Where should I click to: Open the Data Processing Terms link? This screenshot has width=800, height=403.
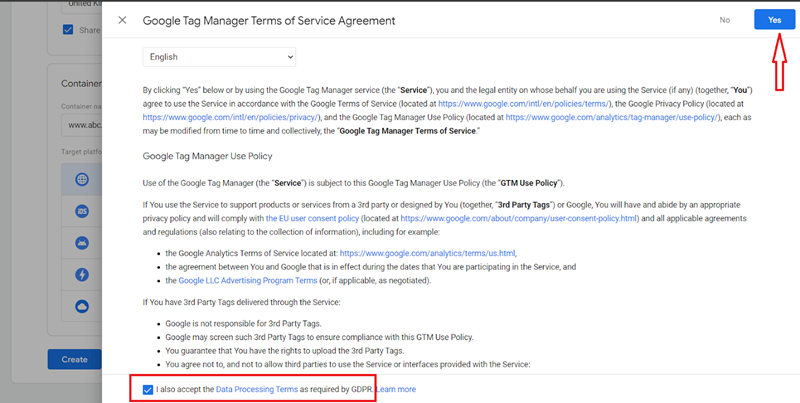(257, 389)
